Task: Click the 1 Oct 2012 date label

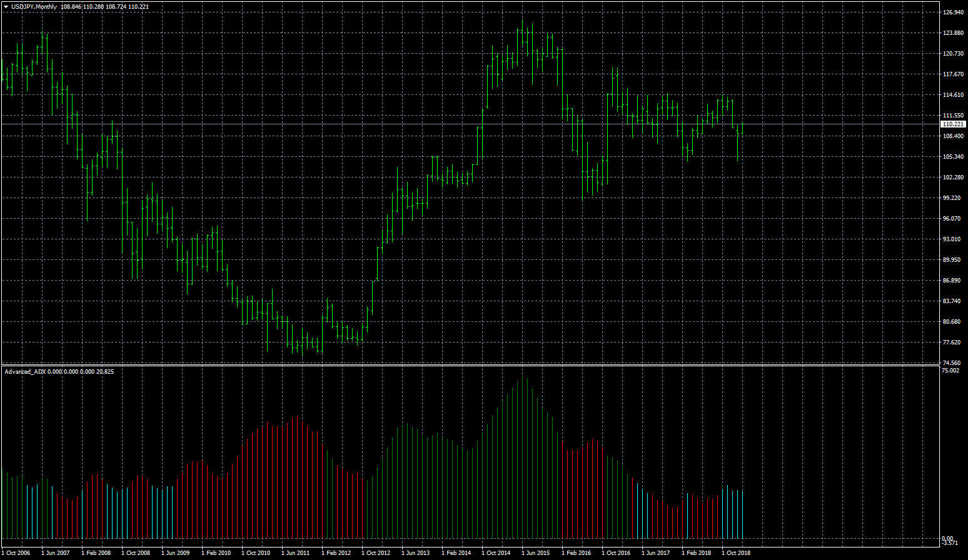Action: coord(376,553)
